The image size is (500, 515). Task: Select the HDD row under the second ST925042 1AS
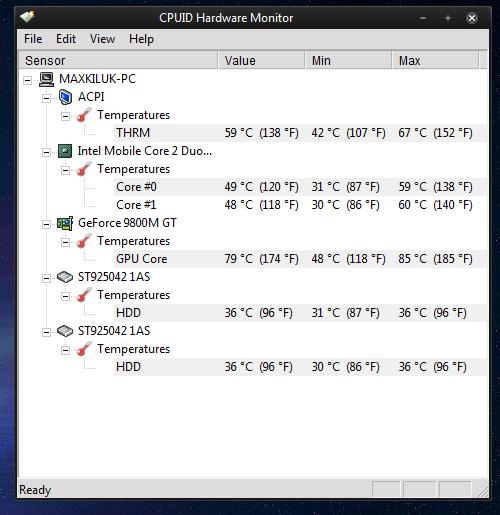(300, 367)
